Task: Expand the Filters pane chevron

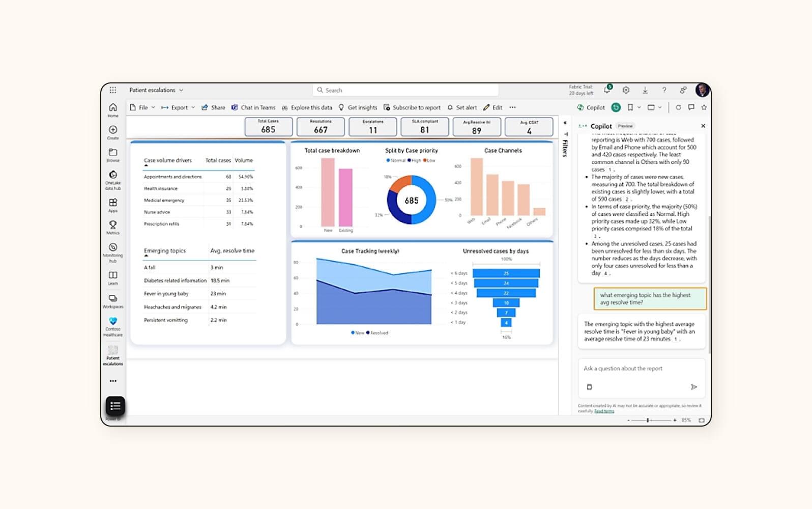Action: pos(565,123)
